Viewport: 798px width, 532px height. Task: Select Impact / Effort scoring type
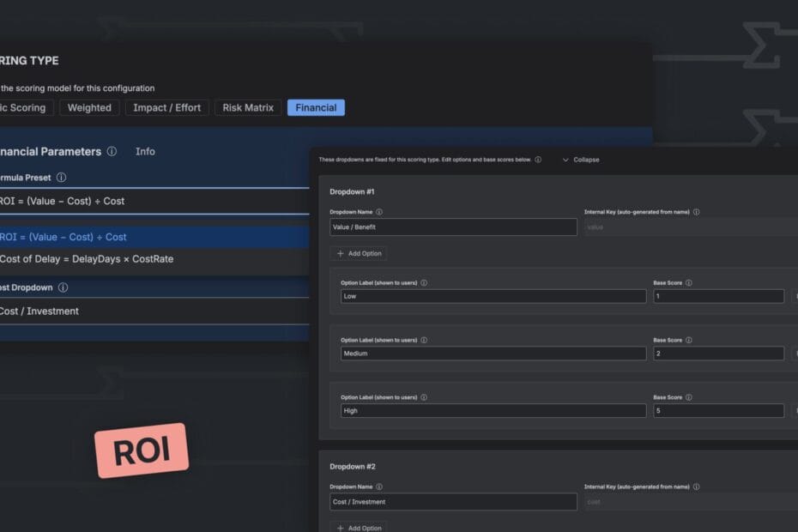(x=166, y=108)
